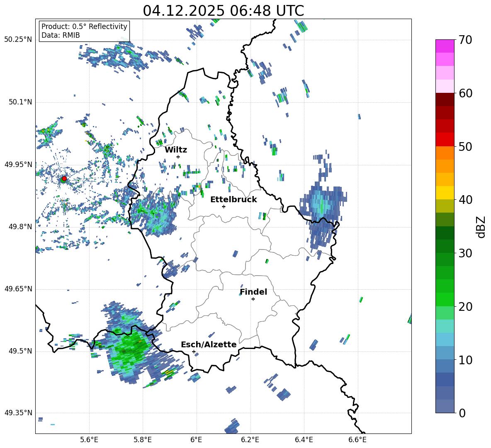This screenshot has height=448, width=491.
Task: Select the yellow colorbar swatch at 40 dBZ
Action: click(445, 193)
